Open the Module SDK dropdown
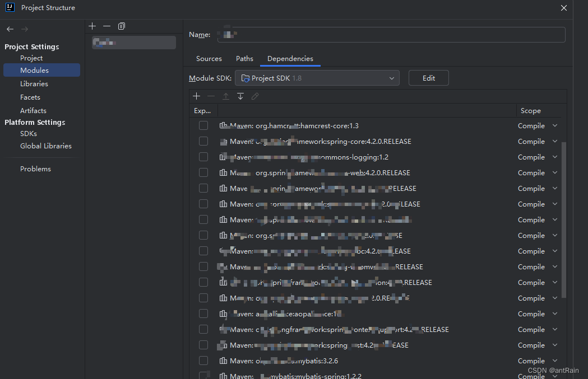The width and height of the screenshot is (588, 379). (x=317, y=78)
